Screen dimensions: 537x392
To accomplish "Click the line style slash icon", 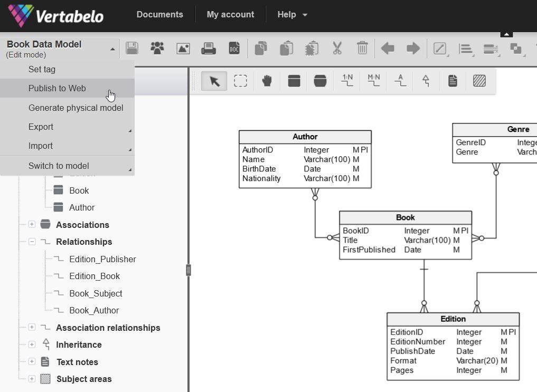I will pyautogui.click(x=440, y=49).
